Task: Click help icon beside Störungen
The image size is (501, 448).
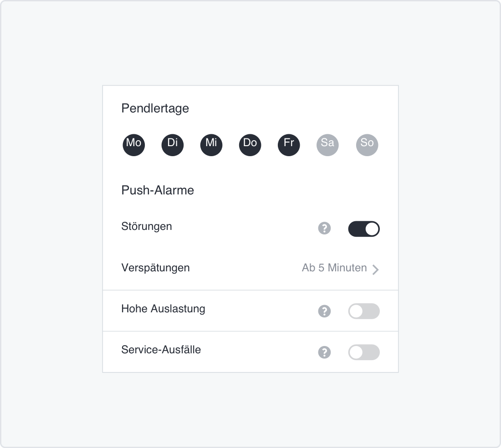Action: (x=324, y=228)
